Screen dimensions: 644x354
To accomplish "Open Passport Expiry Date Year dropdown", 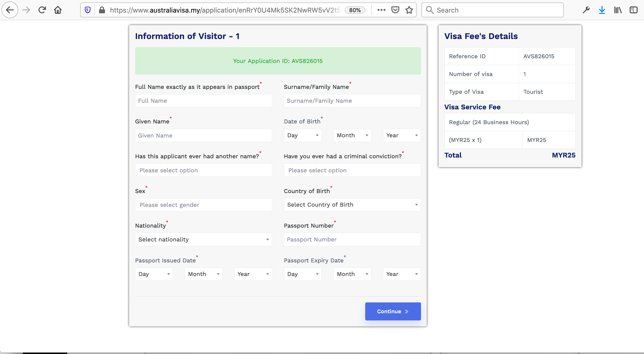I will [402, 274].
